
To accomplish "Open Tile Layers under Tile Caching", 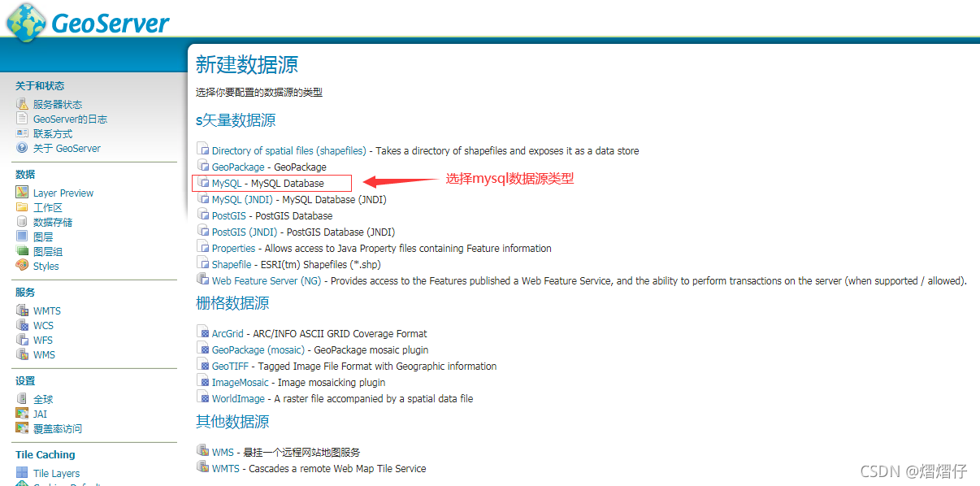I will click(x=56, y=472).
